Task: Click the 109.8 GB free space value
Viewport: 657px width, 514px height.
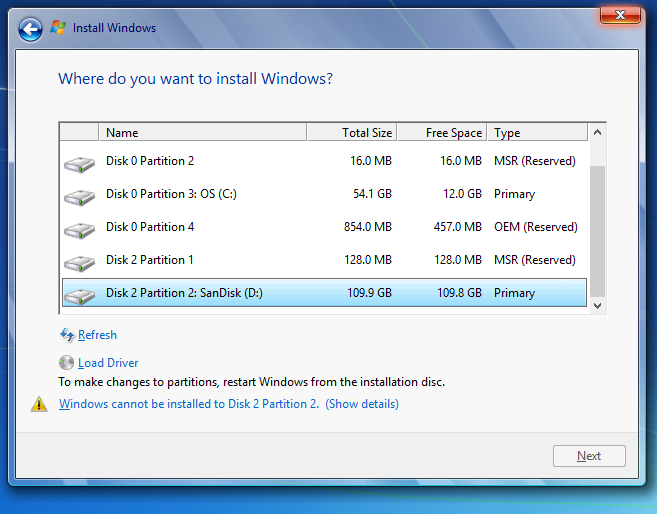Action: pyautogui.click(x=460, y=293)
